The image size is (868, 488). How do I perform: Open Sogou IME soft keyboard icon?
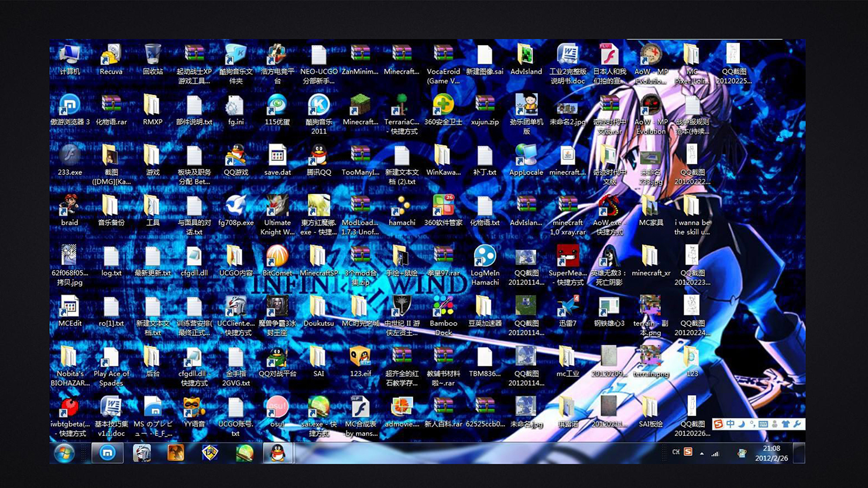(763, 424)
